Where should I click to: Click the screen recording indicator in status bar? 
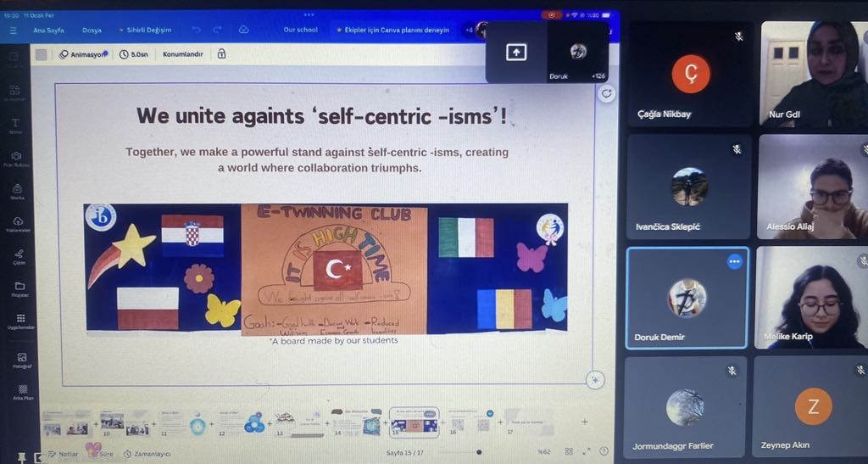click(551, 15)
